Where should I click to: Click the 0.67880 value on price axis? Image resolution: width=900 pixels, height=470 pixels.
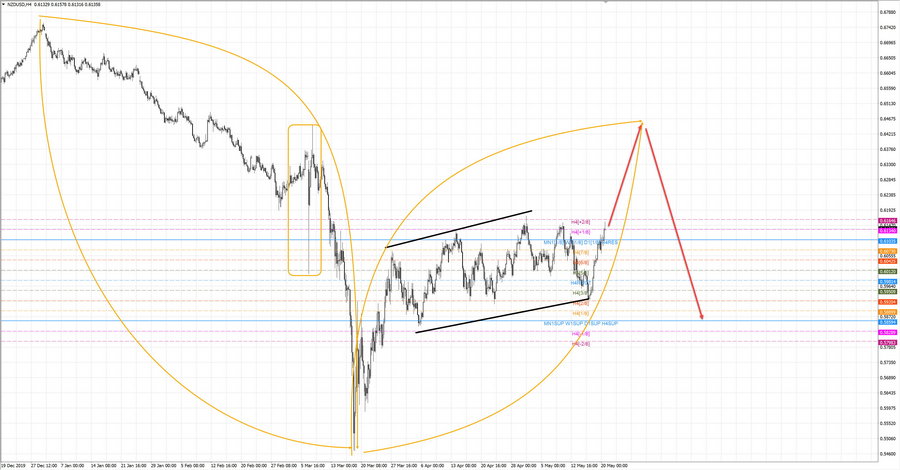pyautogui.click(x=887, y=11)
